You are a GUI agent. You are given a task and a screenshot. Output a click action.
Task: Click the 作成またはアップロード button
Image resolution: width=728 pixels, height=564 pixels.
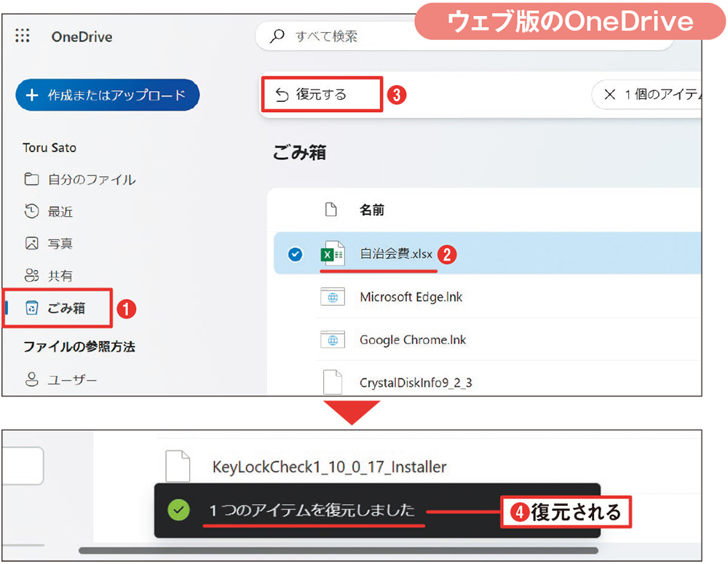tap(107, 95)
